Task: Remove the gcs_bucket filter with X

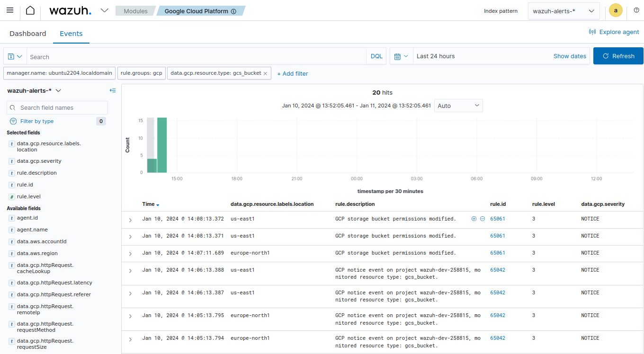Action: pyautogui.click(x=265, y=73)
